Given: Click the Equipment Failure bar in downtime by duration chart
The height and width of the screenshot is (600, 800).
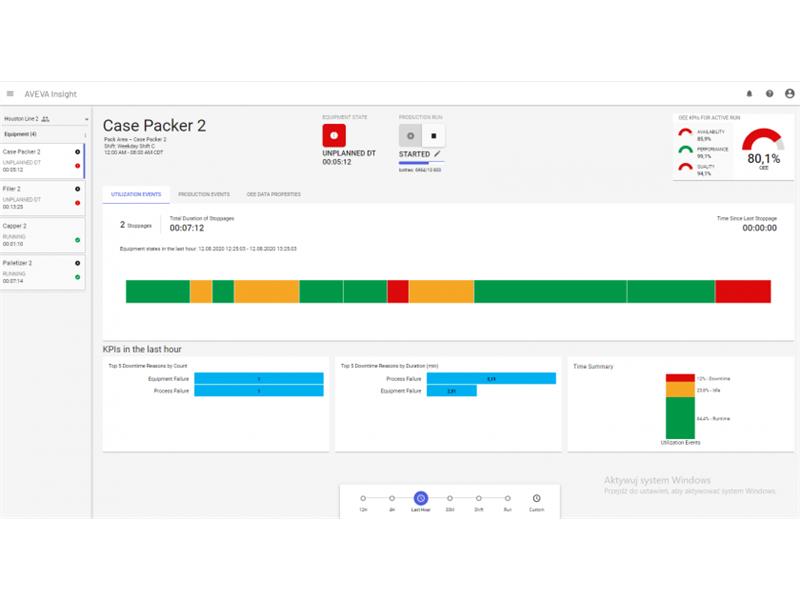Looking at the screenshot, I should point(452,391).
